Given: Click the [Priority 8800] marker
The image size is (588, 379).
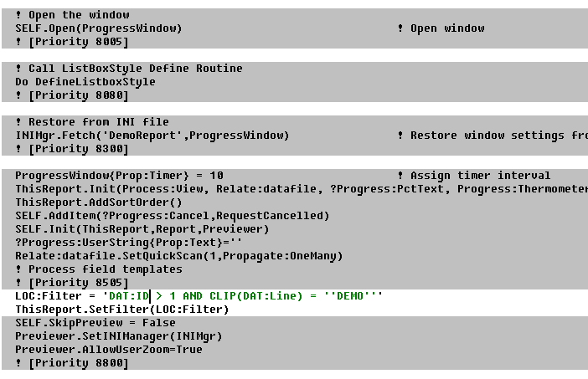Looking at the screenshot, I should coord(79,363).
